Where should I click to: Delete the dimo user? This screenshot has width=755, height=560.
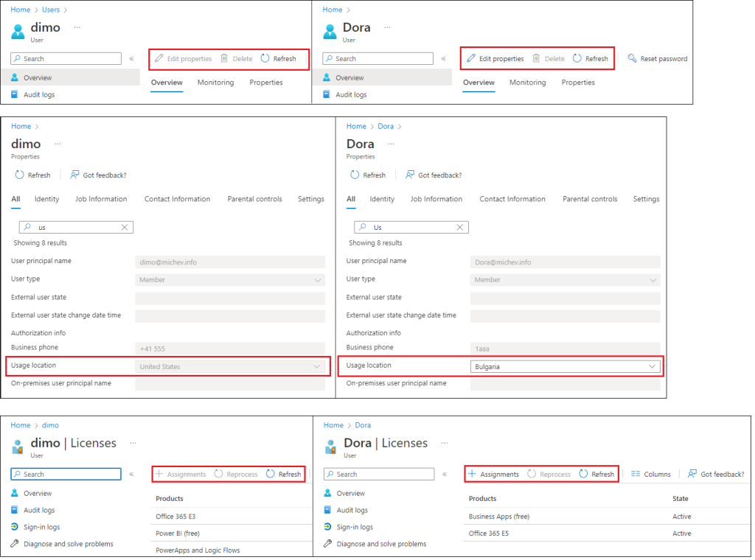[x=240, y=58]
